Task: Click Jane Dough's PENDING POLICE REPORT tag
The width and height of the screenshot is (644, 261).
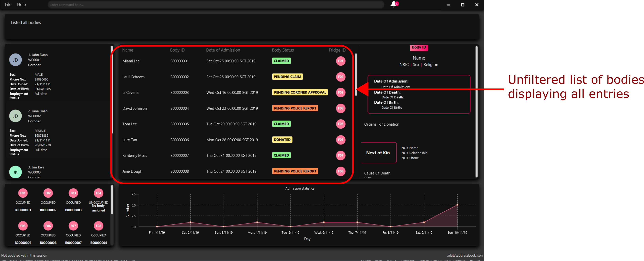Action: [x=295, y=171]
